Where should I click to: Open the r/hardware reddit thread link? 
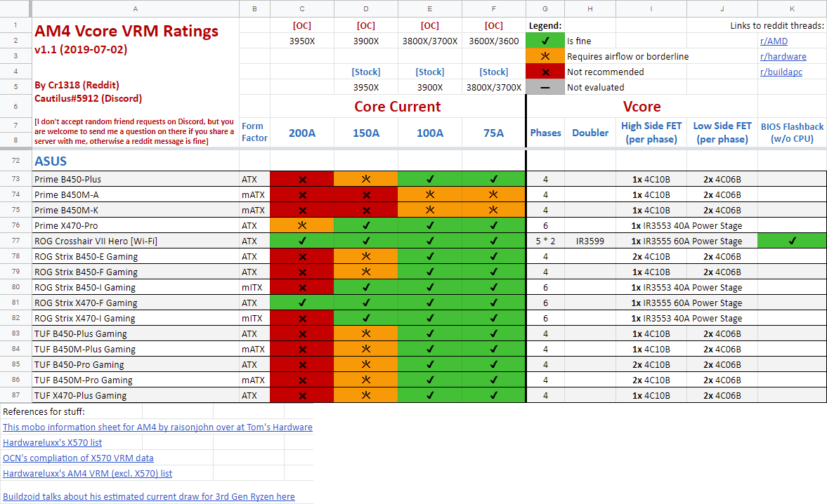pos(783,56)
